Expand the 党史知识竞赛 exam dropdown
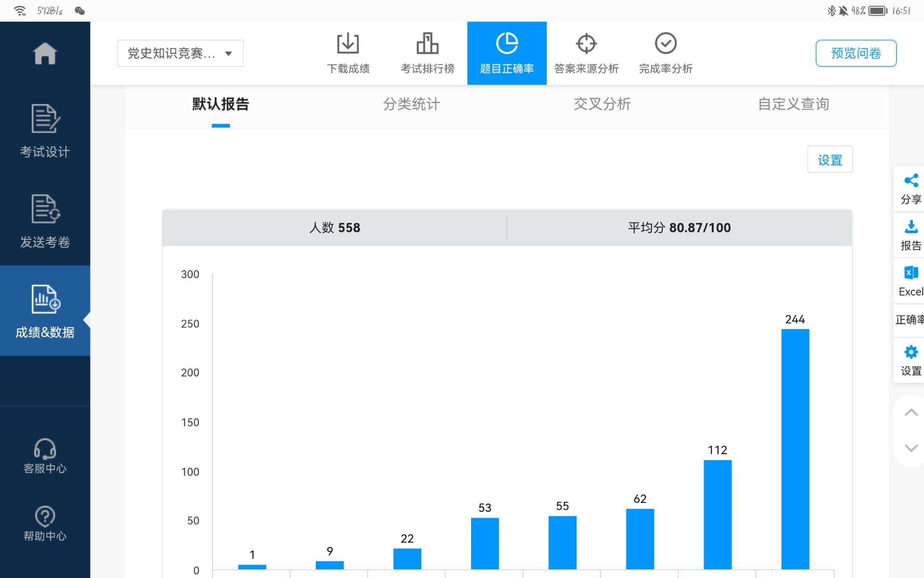 [180, 53]
